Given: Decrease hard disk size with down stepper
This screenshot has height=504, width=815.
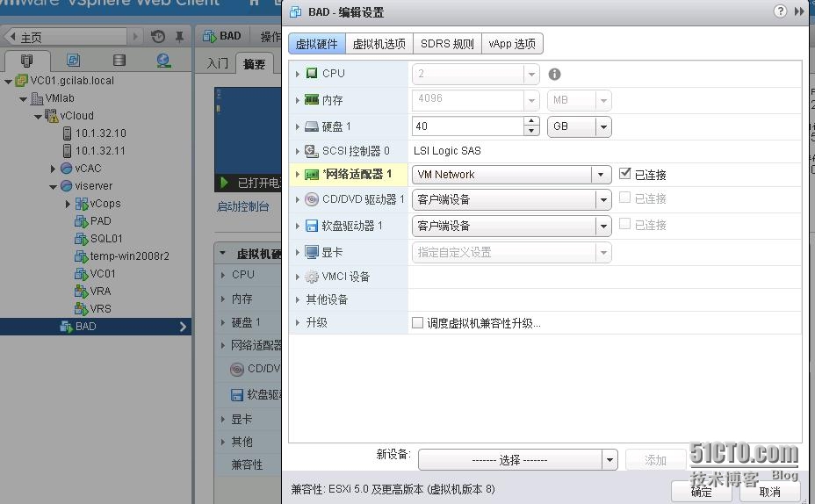Looking at the screenshot, I should 531,131.
